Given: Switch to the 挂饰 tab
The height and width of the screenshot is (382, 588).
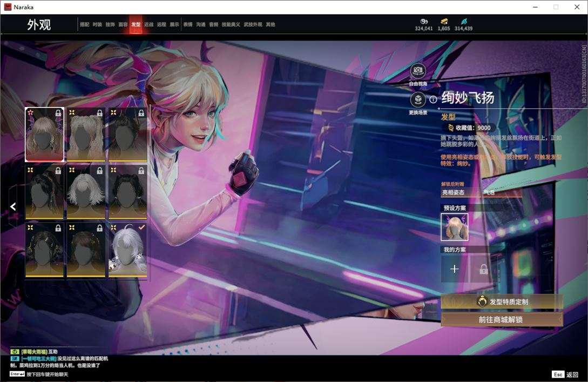Looking at the screenshot, I should [110, 24].
